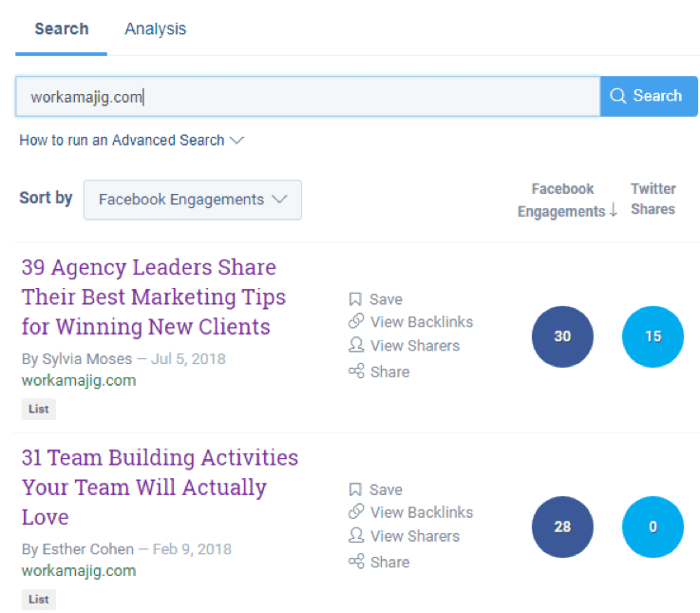
Task: Click the light blue 15 Twitter shares circle
Action: pyautogui.click(x=653, y=336)
